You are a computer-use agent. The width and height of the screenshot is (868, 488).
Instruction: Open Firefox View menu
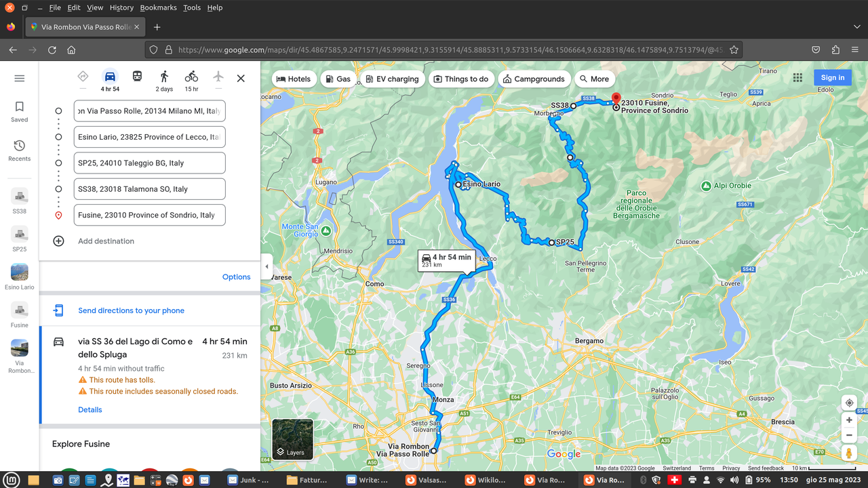95,7
